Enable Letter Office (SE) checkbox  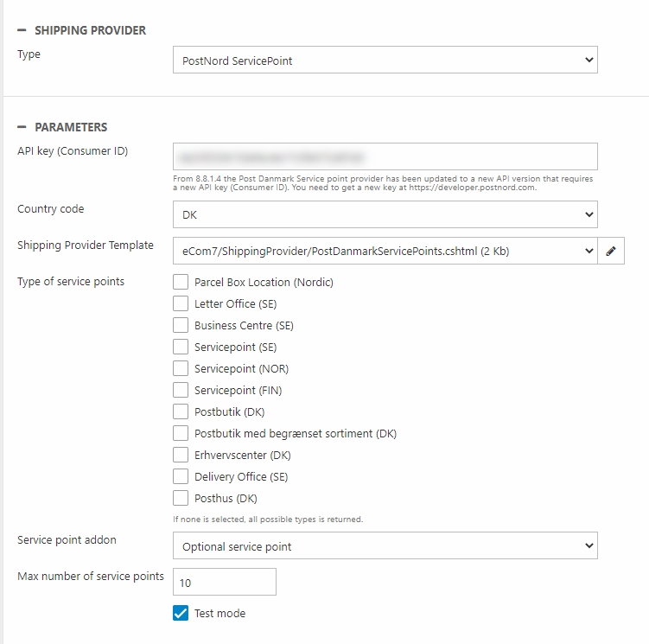point(181,303)
